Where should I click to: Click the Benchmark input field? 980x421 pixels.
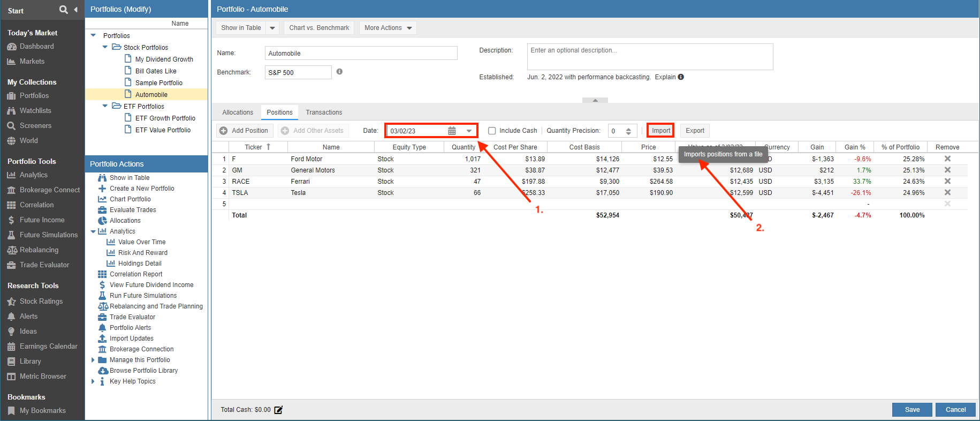[x=298, y=72]
